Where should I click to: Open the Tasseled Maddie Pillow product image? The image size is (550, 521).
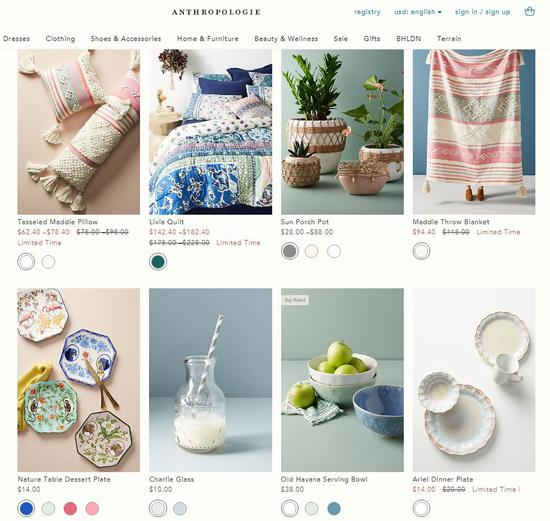click(79, 132)
